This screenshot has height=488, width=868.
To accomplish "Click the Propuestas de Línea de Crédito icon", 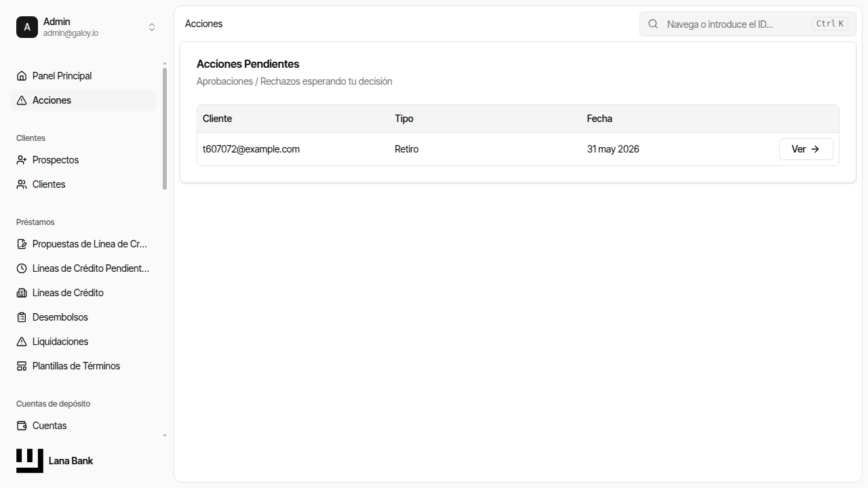I will tap(22, 244).
